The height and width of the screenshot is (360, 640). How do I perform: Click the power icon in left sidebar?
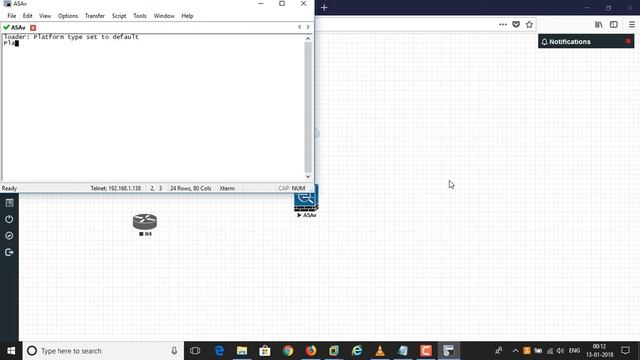9,219
